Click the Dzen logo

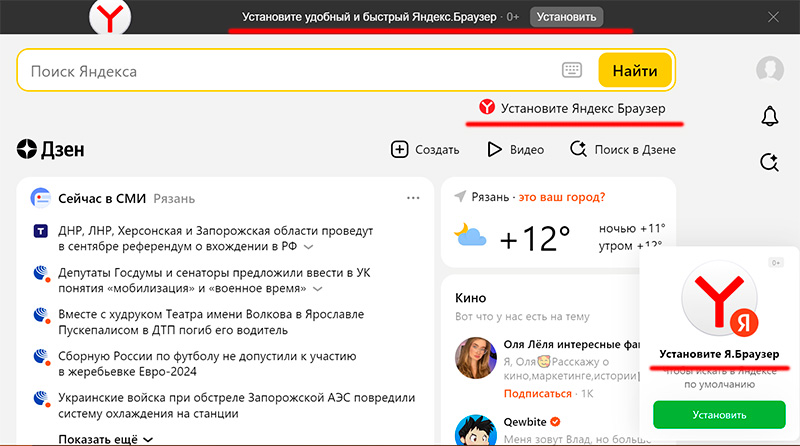click(50, 150)
